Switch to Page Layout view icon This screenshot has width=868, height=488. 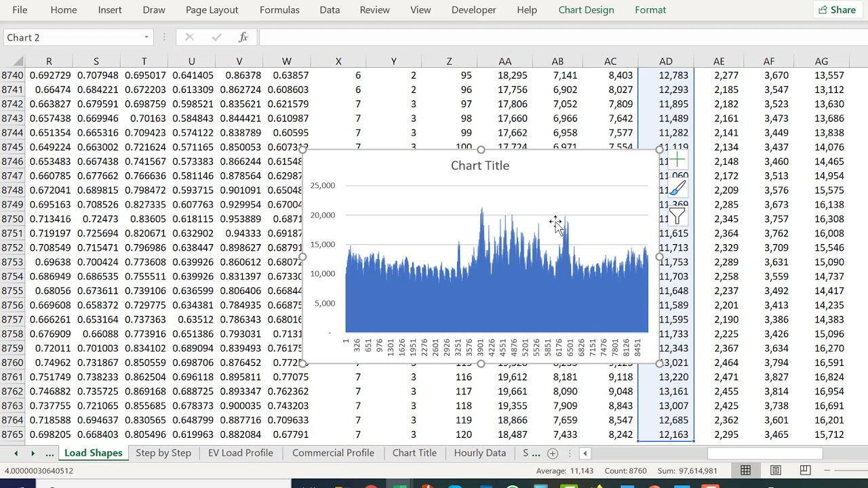pos(776,470)
